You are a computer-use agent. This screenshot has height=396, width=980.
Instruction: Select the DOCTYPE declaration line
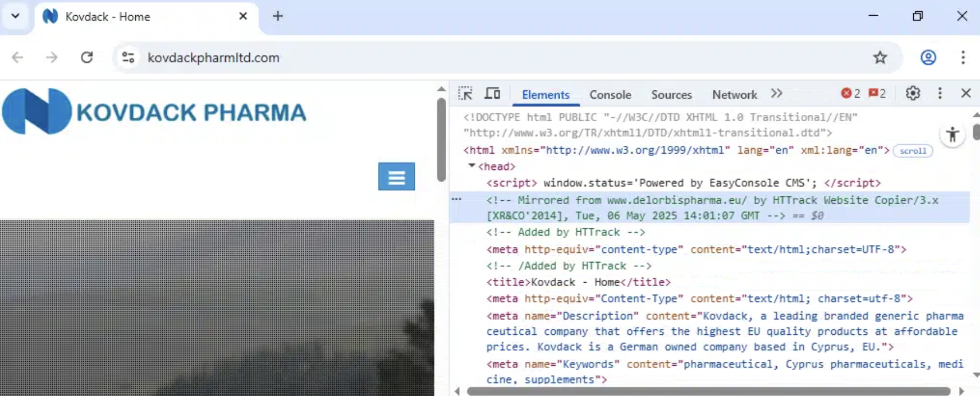tap(660, 125)
